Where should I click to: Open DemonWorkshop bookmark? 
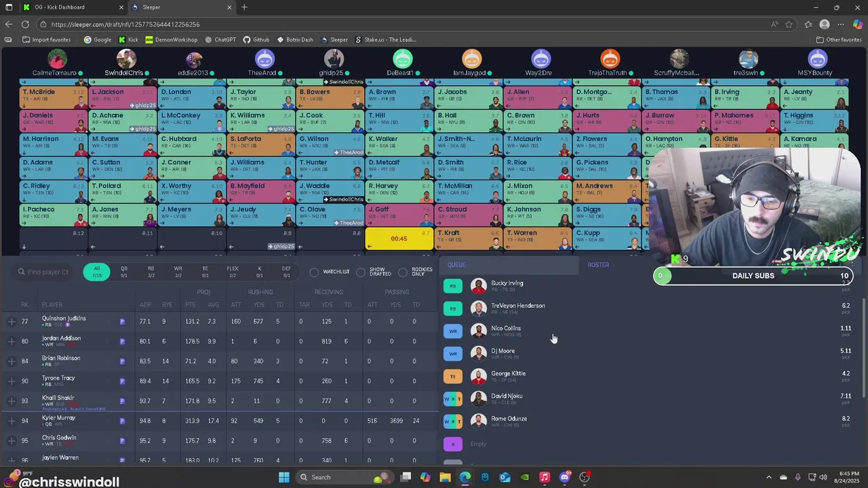171,39
